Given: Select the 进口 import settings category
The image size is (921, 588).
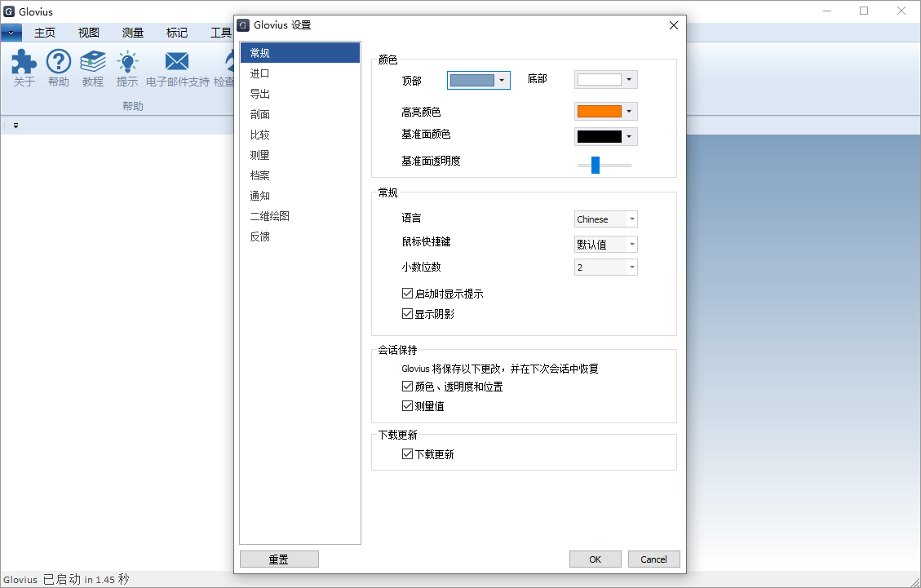Looking at the screenshot, I should click(x=300, y=73).
